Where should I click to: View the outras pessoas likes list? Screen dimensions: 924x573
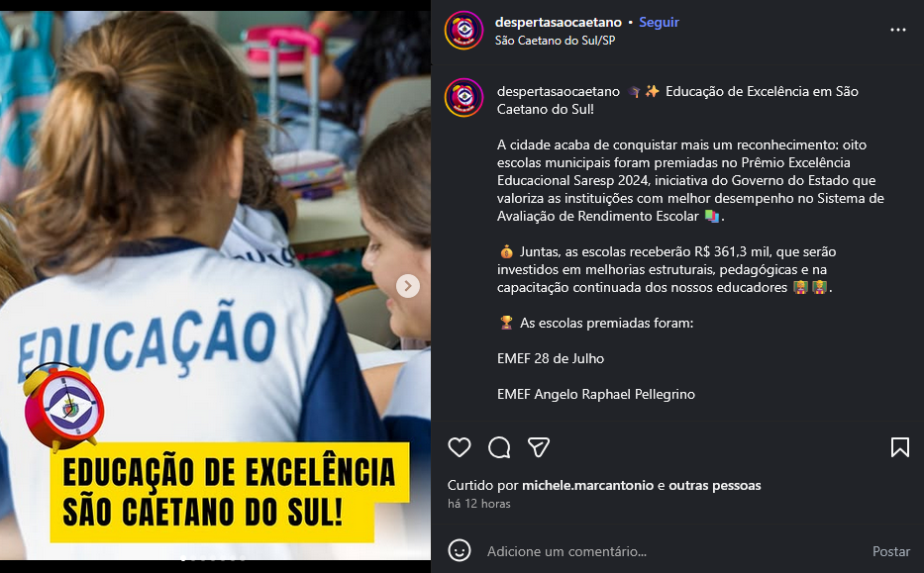[715, 485]
